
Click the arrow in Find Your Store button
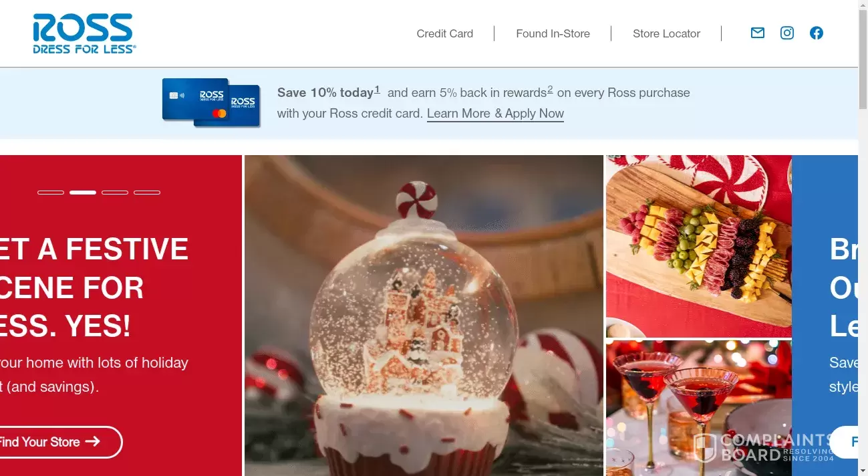[x=92, y=441]
